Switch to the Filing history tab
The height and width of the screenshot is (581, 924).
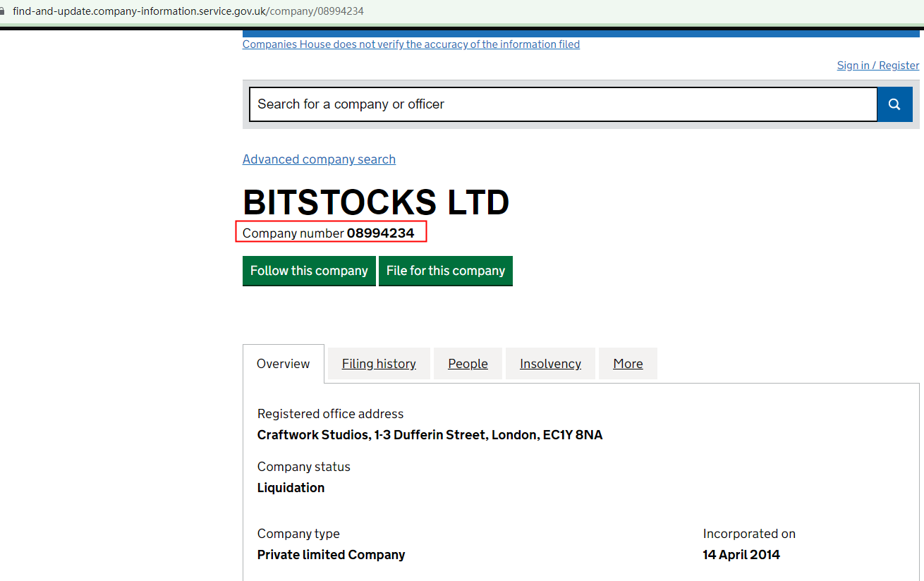pos(379,364)
